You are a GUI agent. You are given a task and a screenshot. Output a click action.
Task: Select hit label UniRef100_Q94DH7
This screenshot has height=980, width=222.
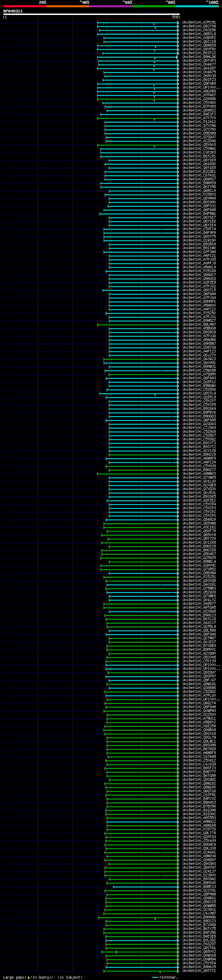tap(199, 860)
